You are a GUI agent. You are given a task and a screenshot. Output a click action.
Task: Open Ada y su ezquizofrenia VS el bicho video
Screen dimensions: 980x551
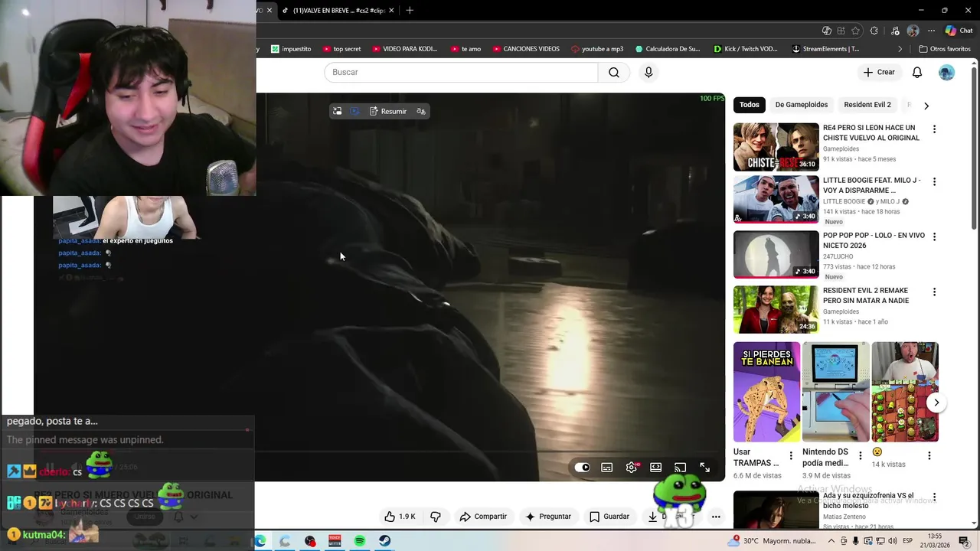869,500
